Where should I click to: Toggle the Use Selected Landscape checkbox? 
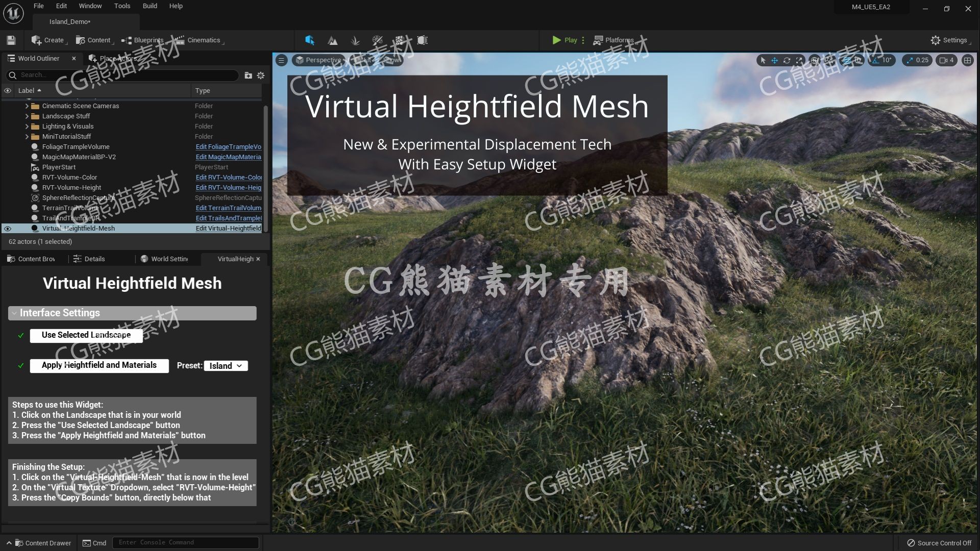[x=19, y=334]
